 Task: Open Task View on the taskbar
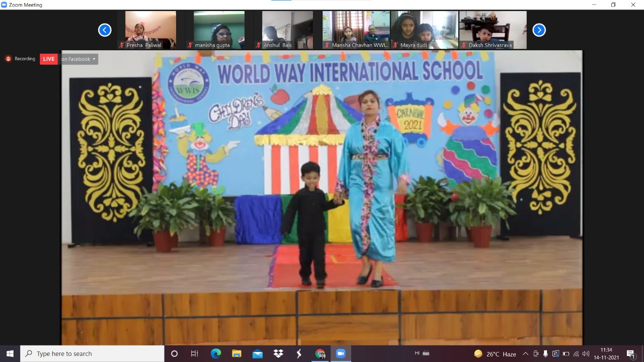(195, 353)
